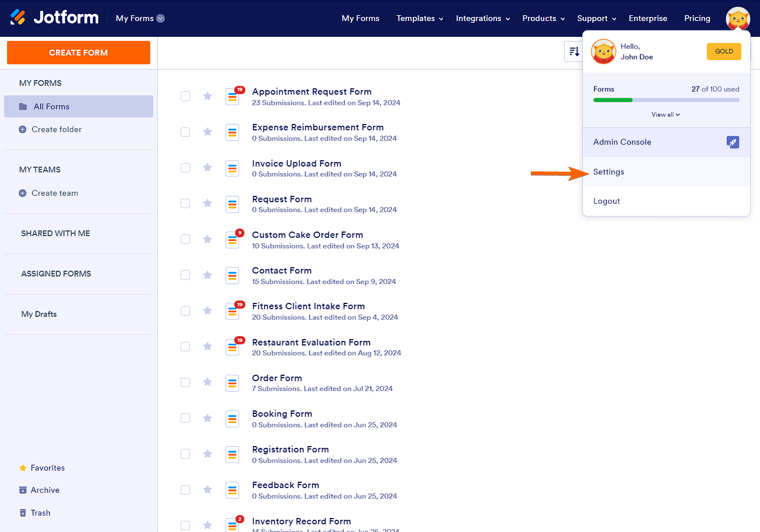Image resolution: width=760 pixels, height=532 pixels.
Task: Click the GOLD plan badge
Action: coord(724,51)
